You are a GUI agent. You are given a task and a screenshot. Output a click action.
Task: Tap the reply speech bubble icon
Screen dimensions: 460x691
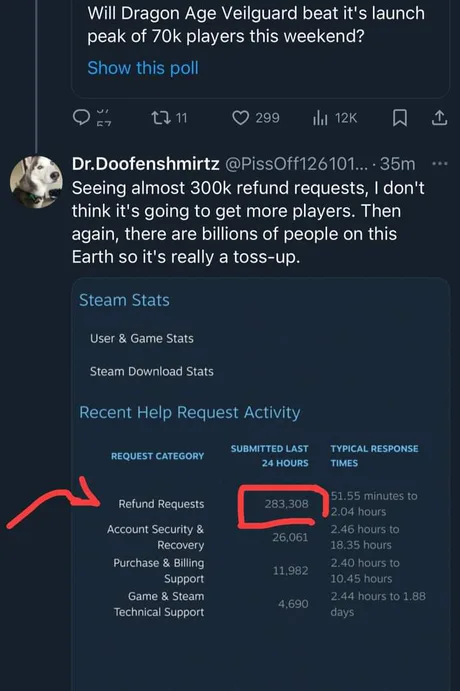click(81, 118)
